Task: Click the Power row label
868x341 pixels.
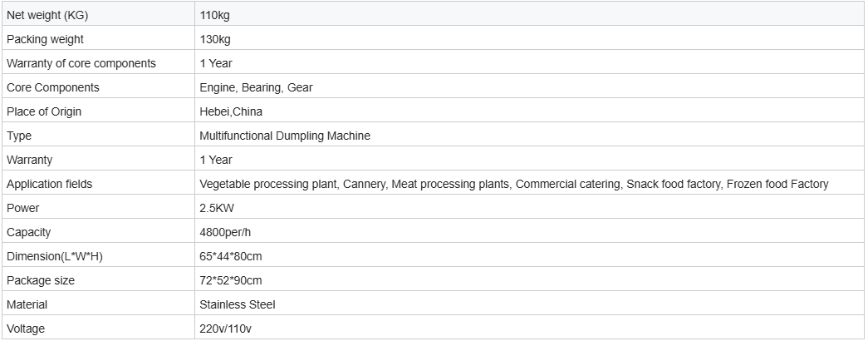Action: 22,208
